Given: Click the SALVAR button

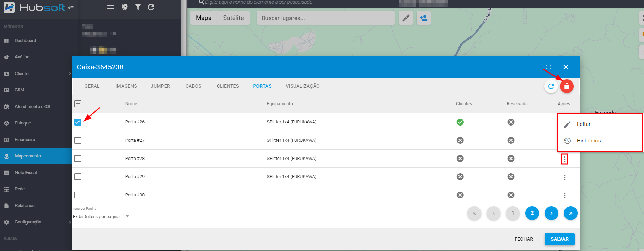Looking at the screenshot, I should (560, 239).
